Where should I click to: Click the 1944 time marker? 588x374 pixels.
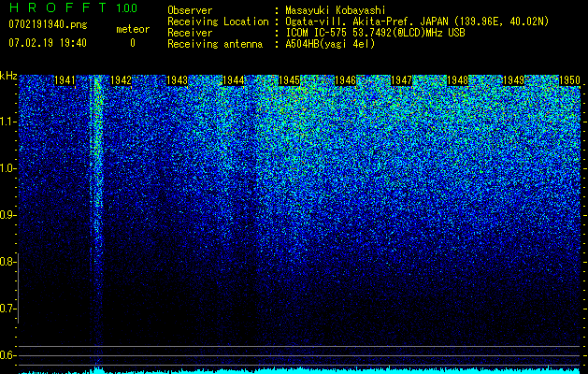tap(234, 80)
